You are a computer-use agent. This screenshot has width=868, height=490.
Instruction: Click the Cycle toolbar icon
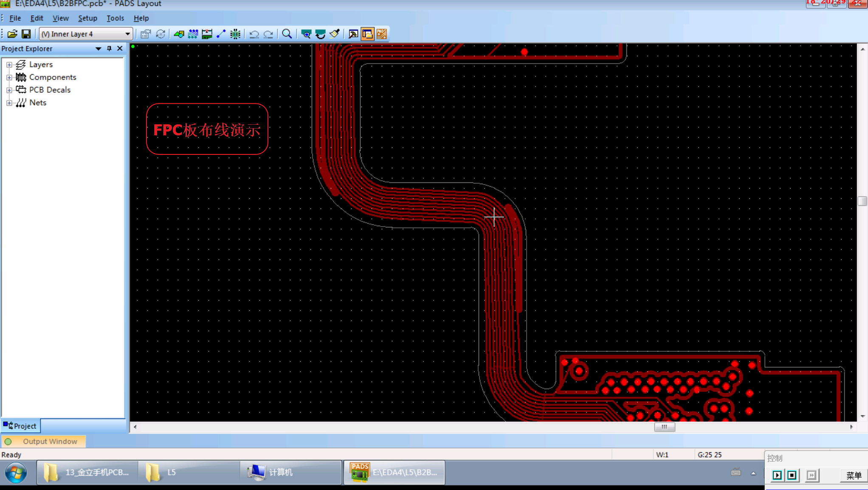pyautogui.click(x=161, y=34)
